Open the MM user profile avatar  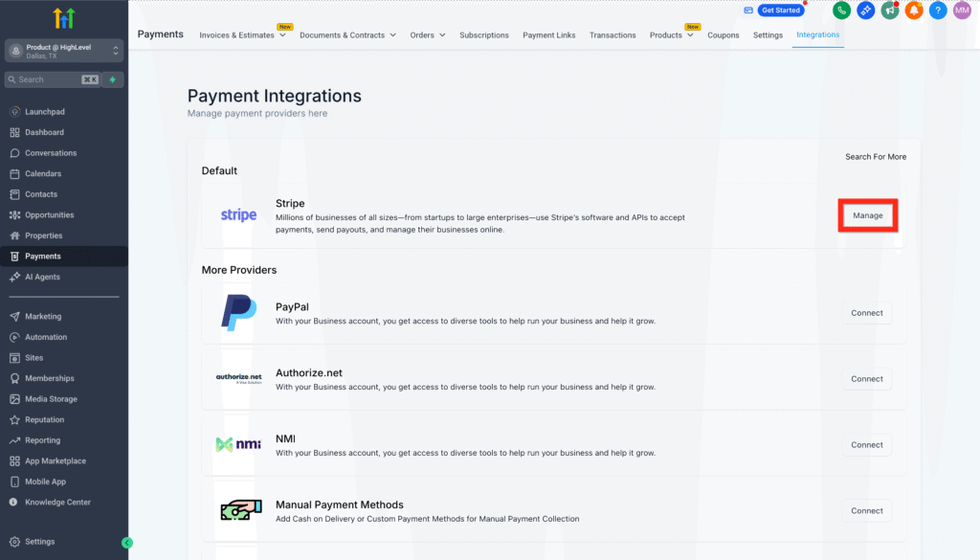coord(962,11)
